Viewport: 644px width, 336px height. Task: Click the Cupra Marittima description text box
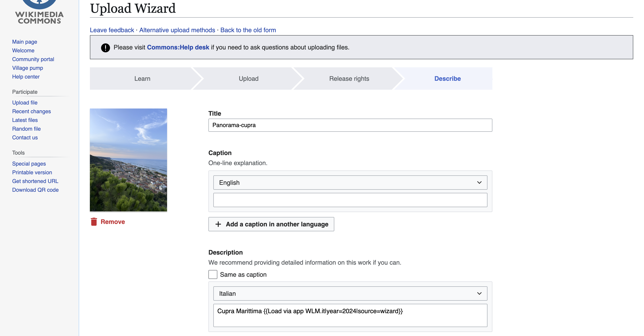tap(350, 315)
